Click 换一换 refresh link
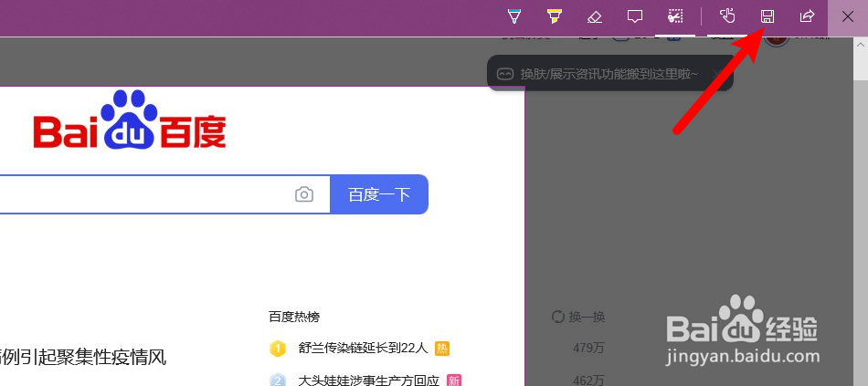The width and height of the screenshot is (868, 386). pos(578,317)
